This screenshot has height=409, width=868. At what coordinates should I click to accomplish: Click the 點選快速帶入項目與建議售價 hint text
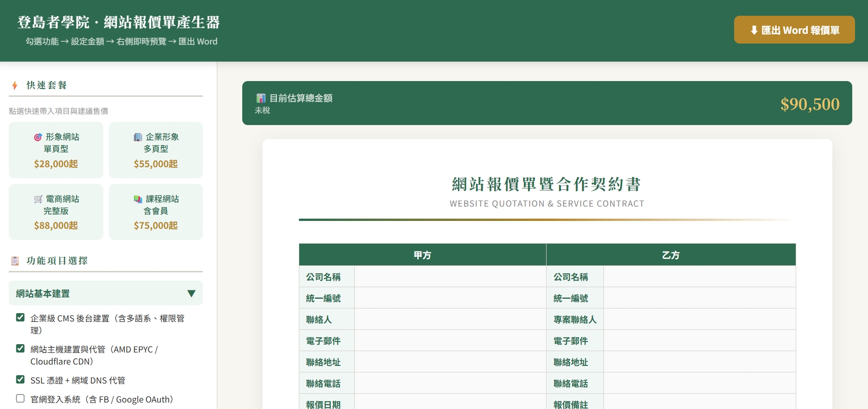point(58,111)
